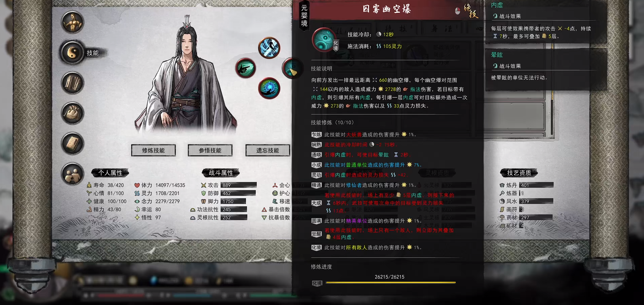Select the yin-yang 技能 sidebar icon
The width and height of the screenshot is (644, 305).
pyautogui.click(x=73, y=53)
